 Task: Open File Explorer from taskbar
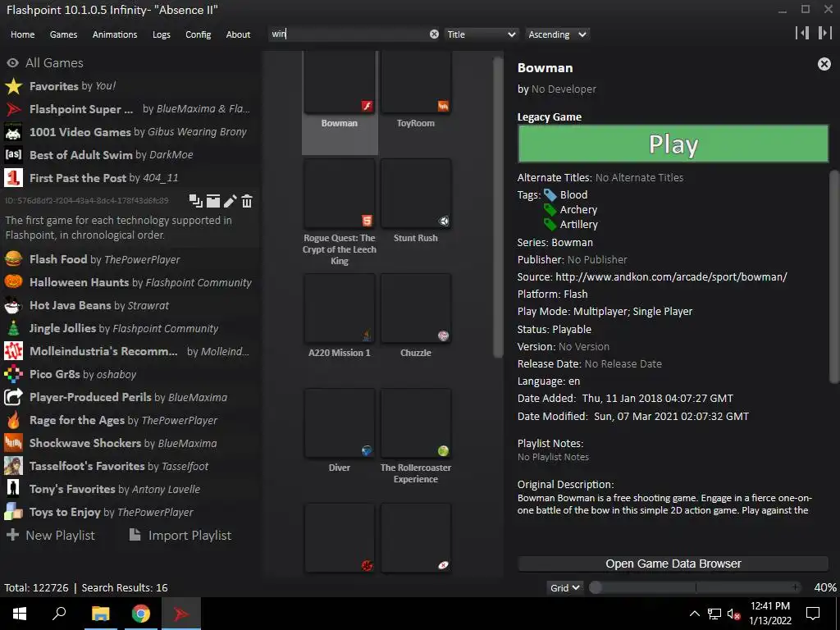pyautogui.click(x=100, y=614)
